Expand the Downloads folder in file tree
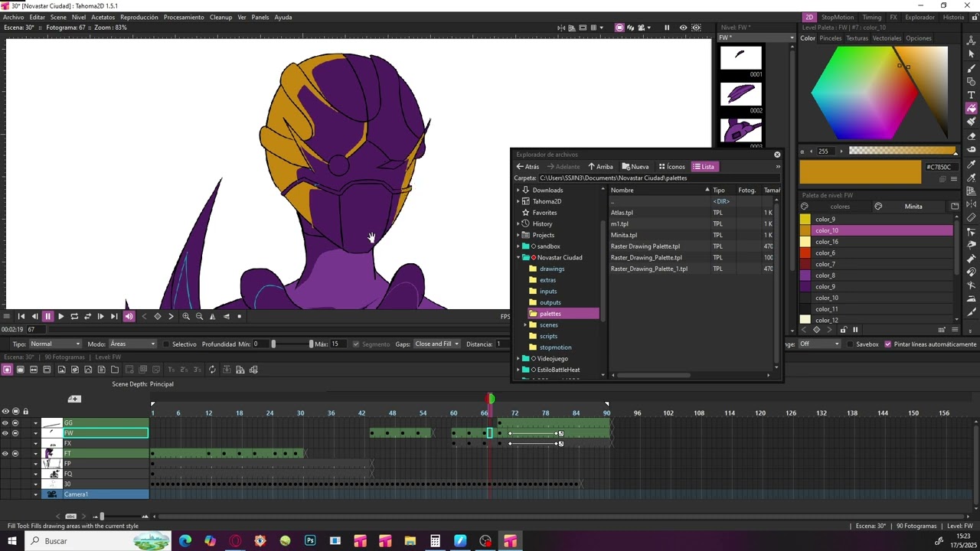 coord(518,190)
